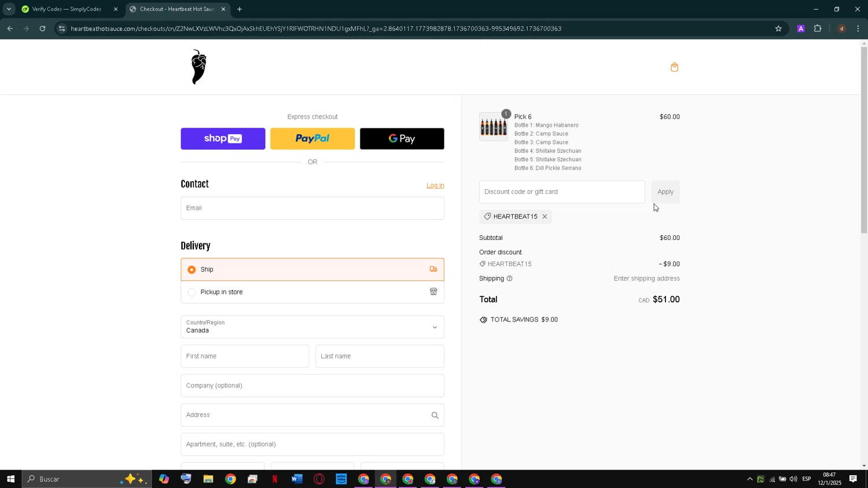Open Prime Video from the taskbar
Image resolution: width=868 pixels, height=488 pixels.
coord(341,479)
